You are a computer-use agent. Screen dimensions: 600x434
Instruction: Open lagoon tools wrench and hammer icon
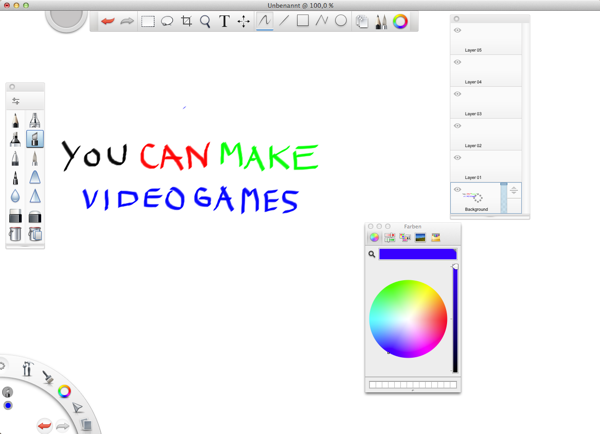(x=27, y=369)
